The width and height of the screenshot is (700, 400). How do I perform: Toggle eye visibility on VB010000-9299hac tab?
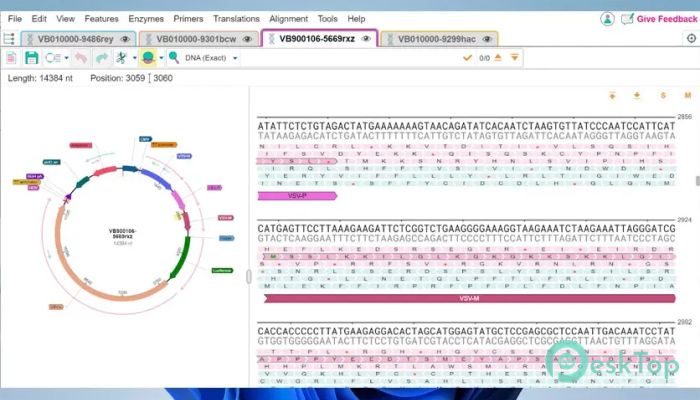tap(487, 39)
